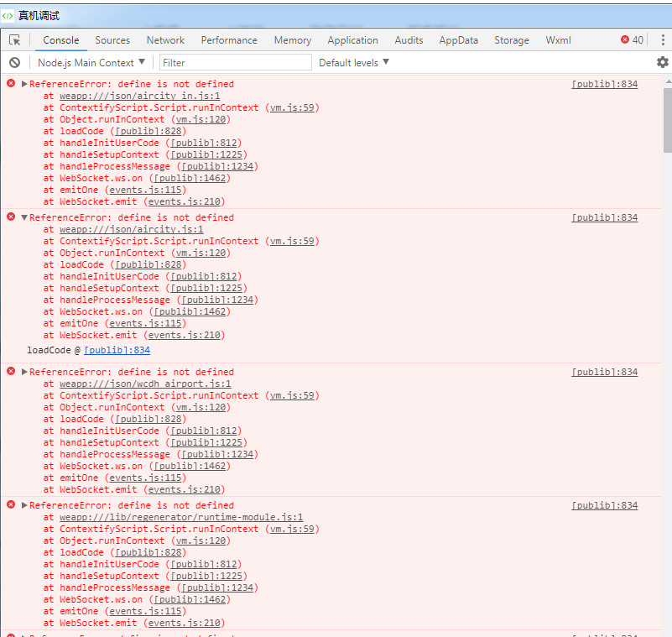Expand the aircity_in.js ReferenceError entry
This screenshot has width=672, height=637.
tap(24, 84)
